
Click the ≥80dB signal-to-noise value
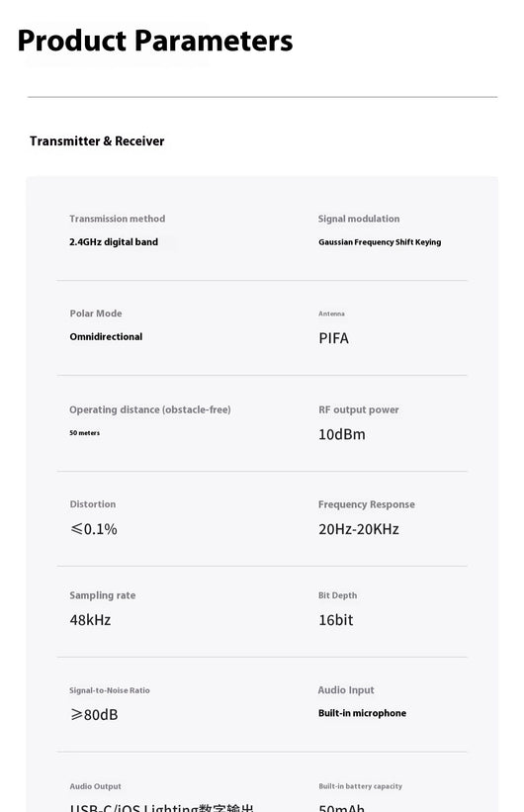point(94,715)
